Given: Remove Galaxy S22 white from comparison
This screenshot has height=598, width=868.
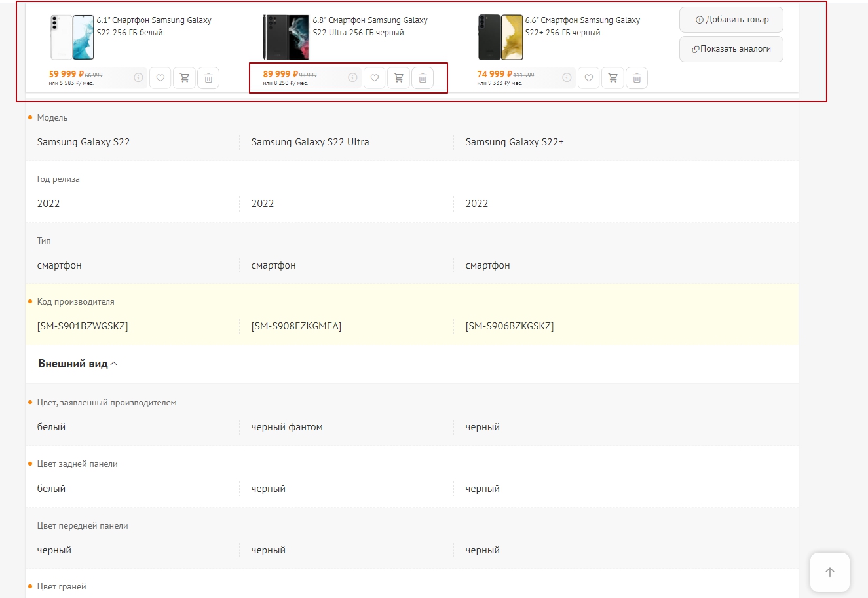Looking at the screenshot, I should [208, 78].
